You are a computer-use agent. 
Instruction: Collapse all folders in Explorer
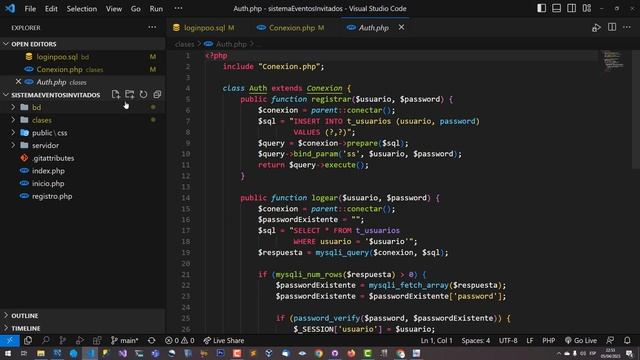tap(157, 95)
